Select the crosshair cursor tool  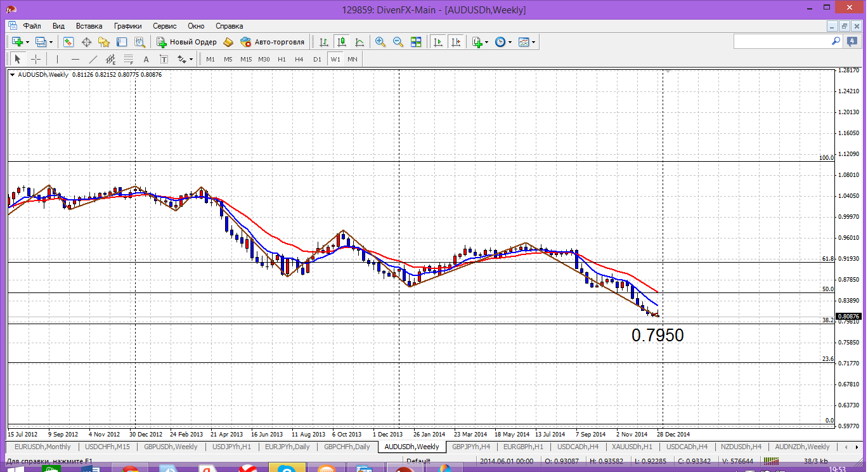coord(36,59)
